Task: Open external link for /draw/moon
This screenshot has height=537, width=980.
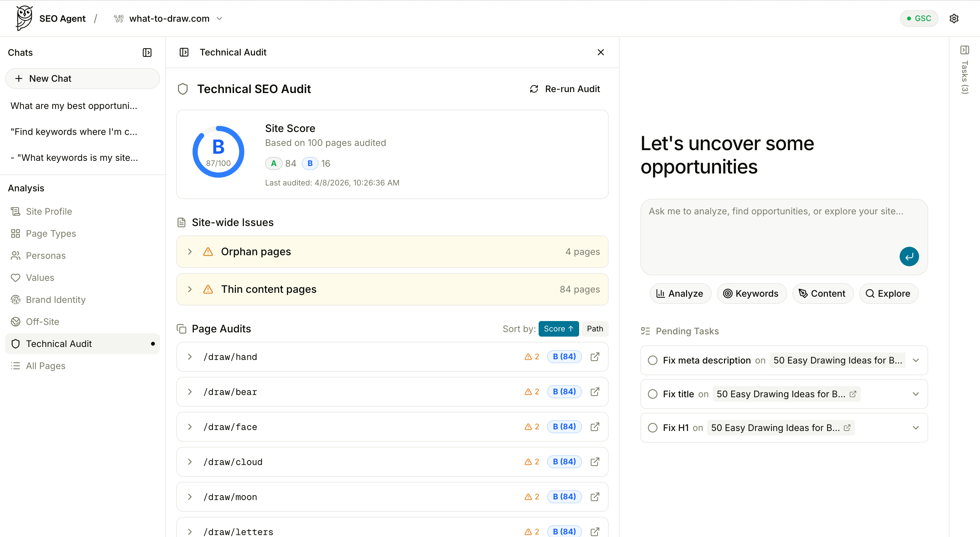Action: [595, 497]
